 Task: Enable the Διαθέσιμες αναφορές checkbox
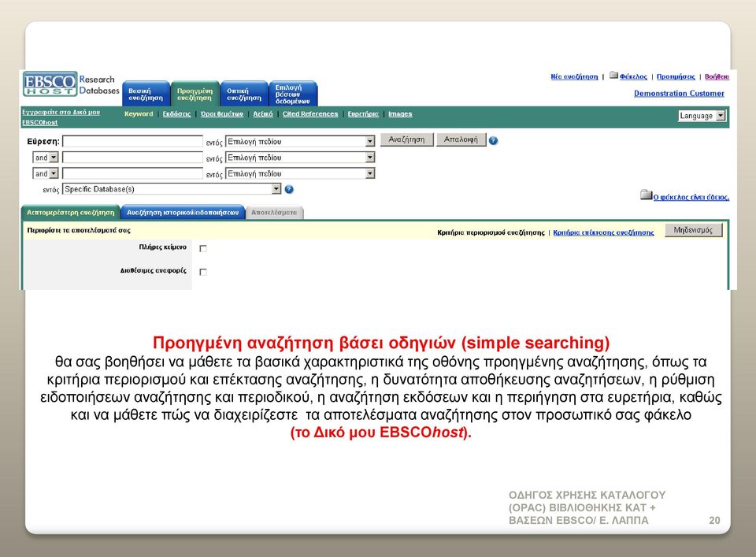click(x=203, y=272)
